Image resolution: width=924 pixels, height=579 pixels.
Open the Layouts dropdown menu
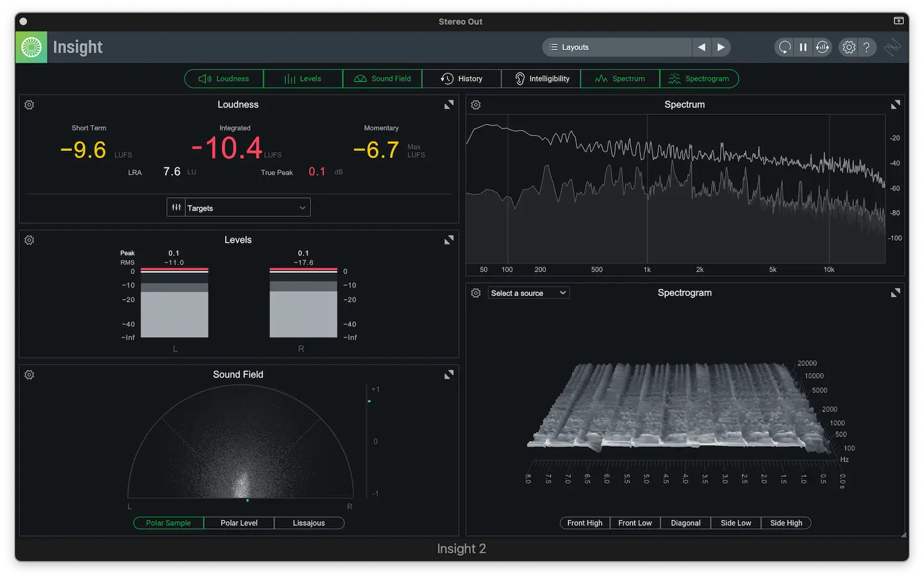(617, 48)
